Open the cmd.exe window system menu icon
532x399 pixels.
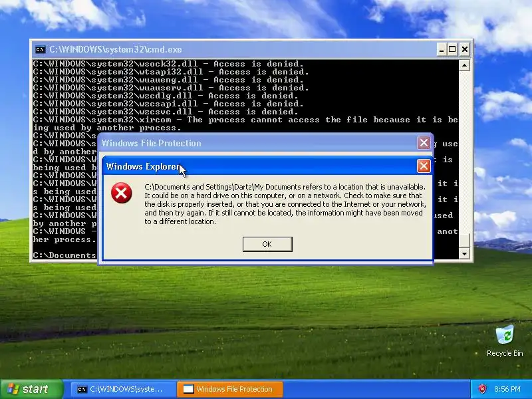tap(40, 49)
